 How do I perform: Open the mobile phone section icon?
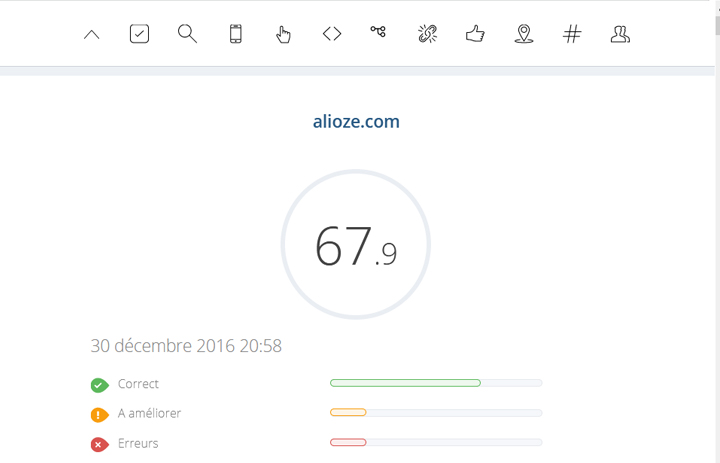tap(236, 34)
